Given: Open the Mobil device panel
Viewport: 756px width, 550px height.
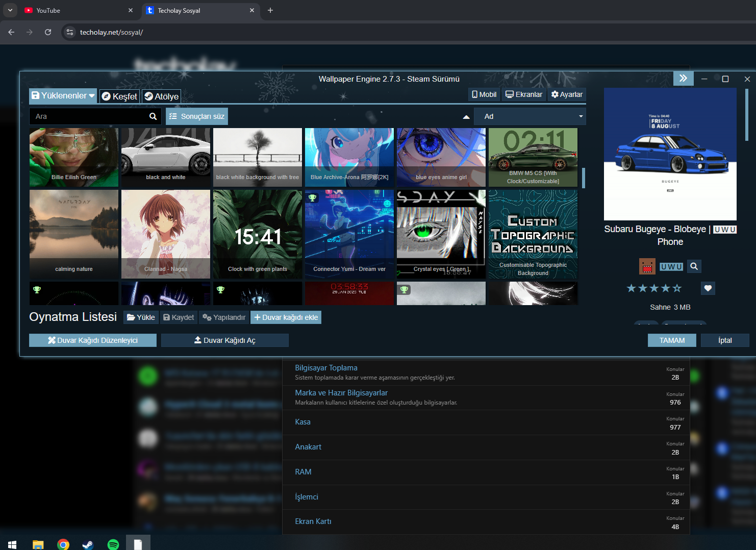Looking at the screenshot, I should pyautogui.click(x=484, y=94).
